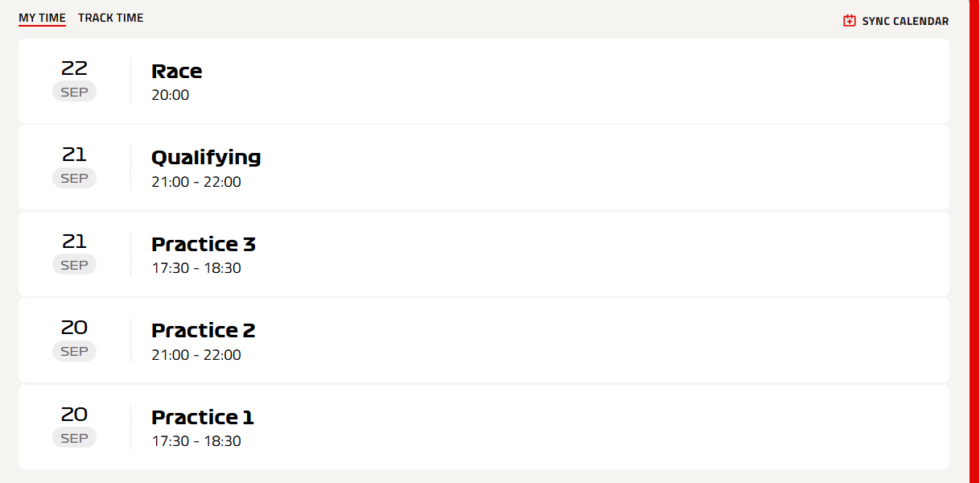
Task: Select the My Time tab
Action: (x=42, y=18)
